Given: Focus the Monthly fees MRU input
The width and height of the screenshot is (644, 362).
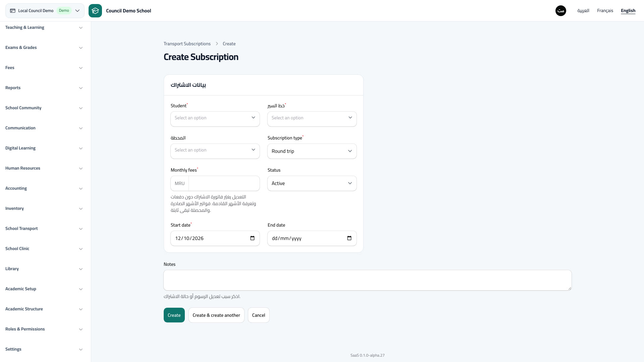Looking at the screenshot, I should pyautogui.click(x=224, y=183).
